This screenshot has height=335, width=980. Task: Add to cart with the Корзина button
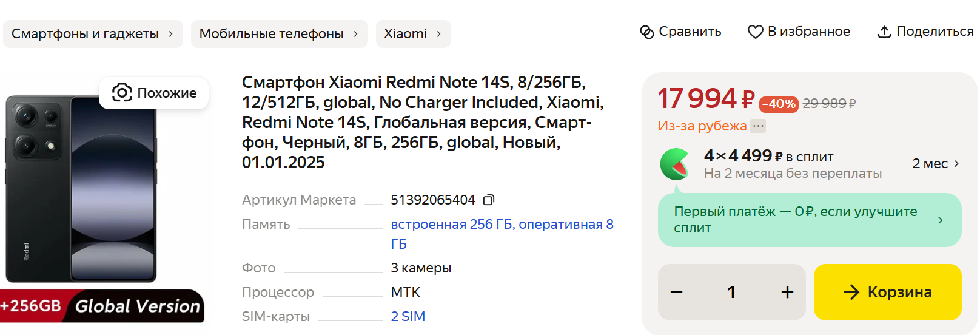click(887, 293)
